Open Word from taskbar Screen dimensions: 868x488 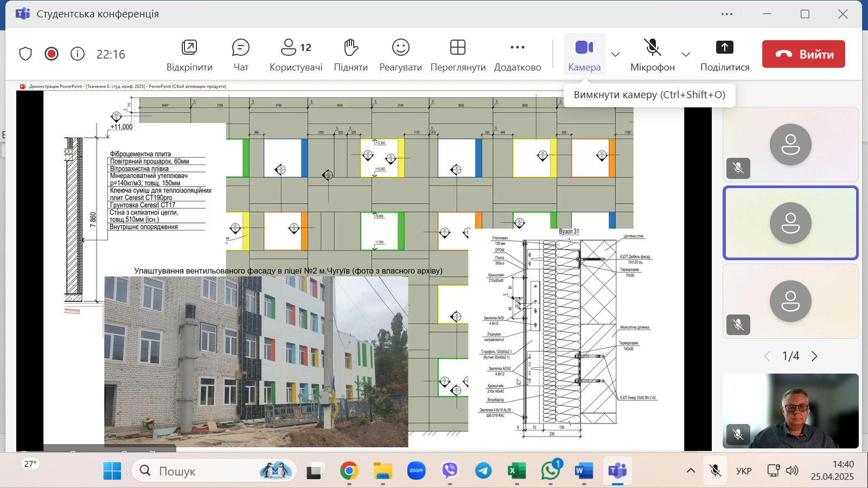point(584,471)
